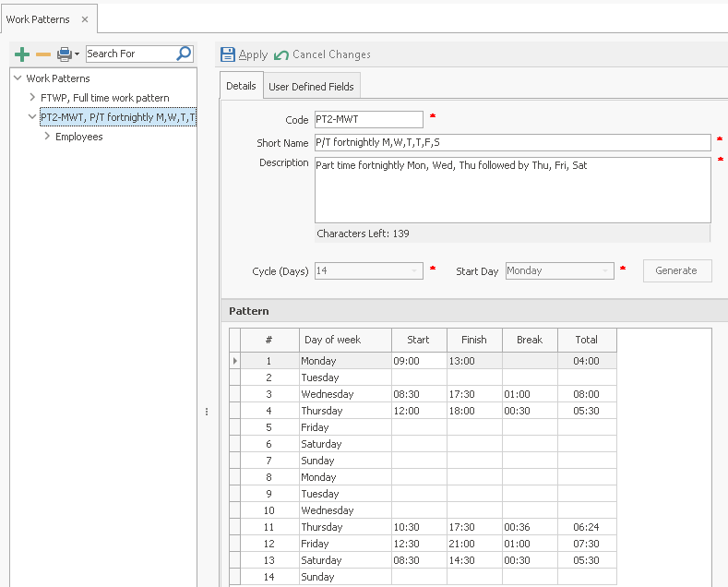
Task: Click the Generate button
Action: 677,270
